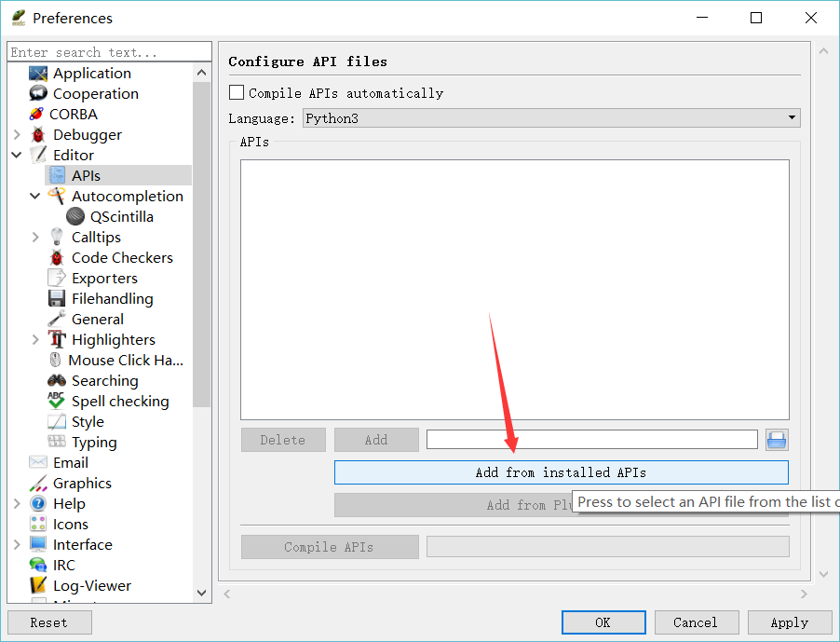
Task: Click Add from installed APIs button
Action: 561,472
